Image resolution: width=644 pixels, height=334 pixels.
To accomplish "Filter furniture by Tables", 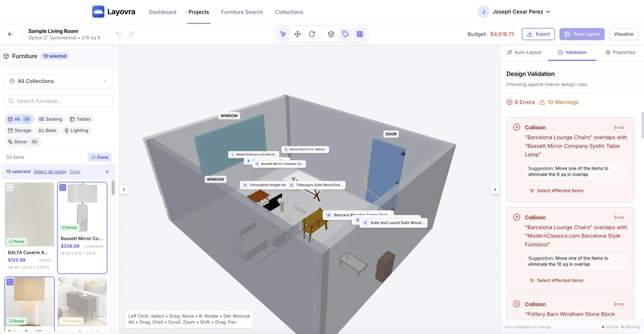I will click(80, 119).
